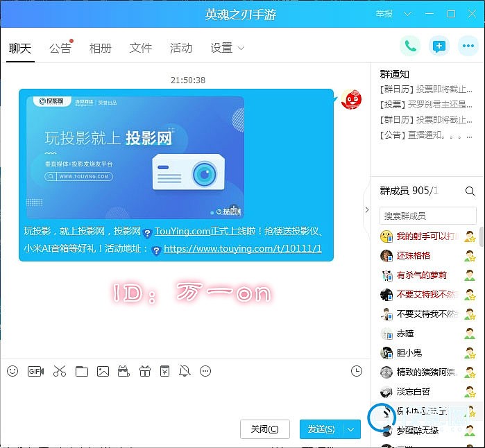Insert a picture into chat
Viewport: 485px width, 448px height.
[103, 371]
